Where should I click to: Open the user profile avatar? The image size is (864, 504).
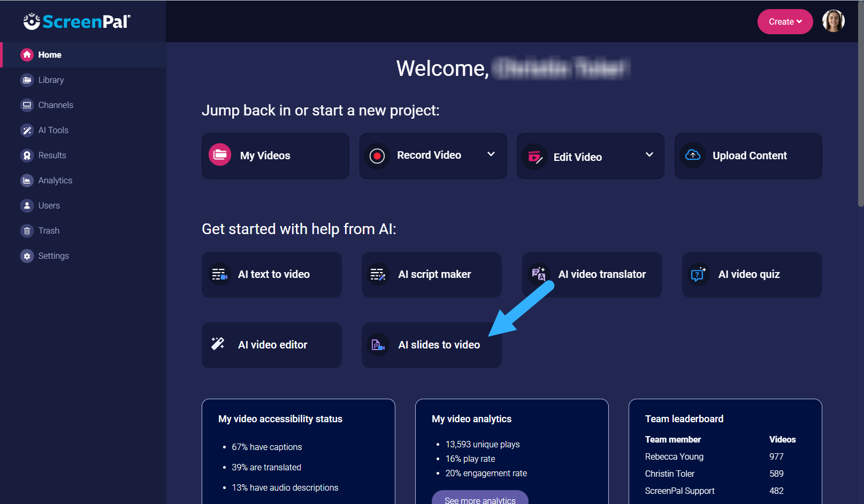click(x=833, y=21)
